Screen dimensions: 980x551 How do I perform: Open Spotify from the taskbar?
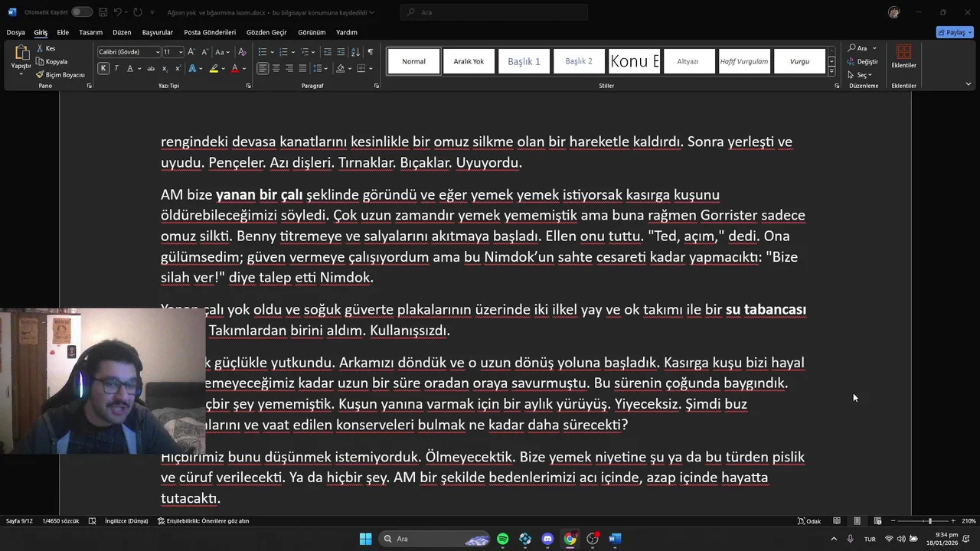tap(502, 539)
